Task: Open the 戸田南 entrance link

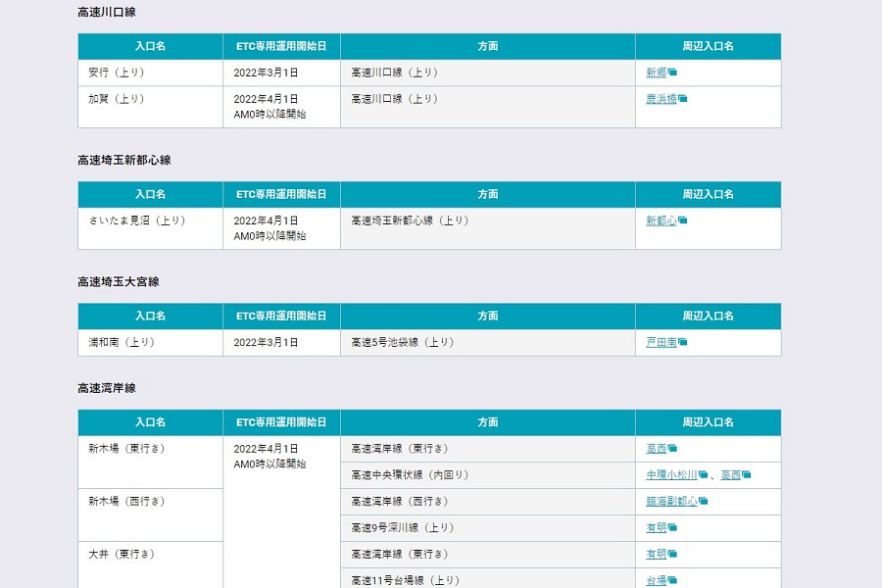Action: coord(661,343)
